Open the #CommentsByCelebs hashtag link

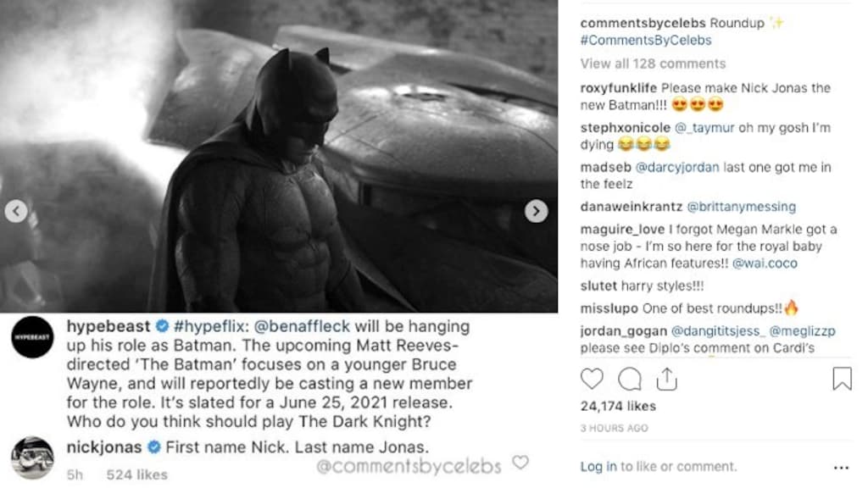click(x=646, y=41)
